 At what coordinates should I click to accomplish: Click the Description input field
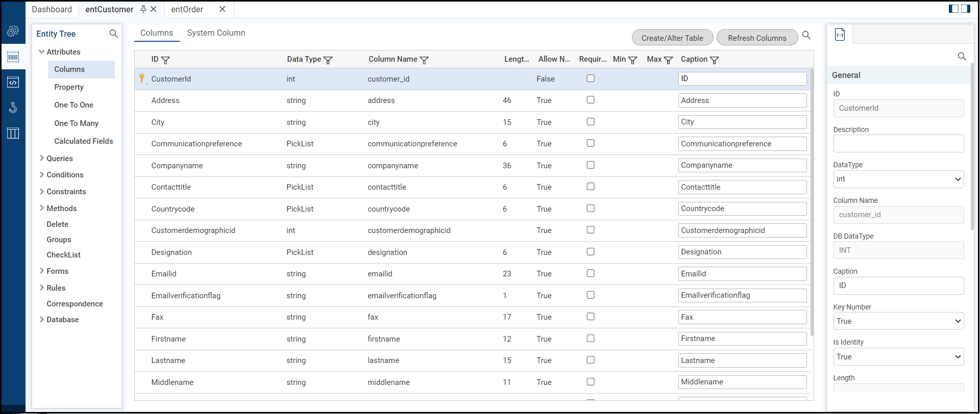point(898,144)
